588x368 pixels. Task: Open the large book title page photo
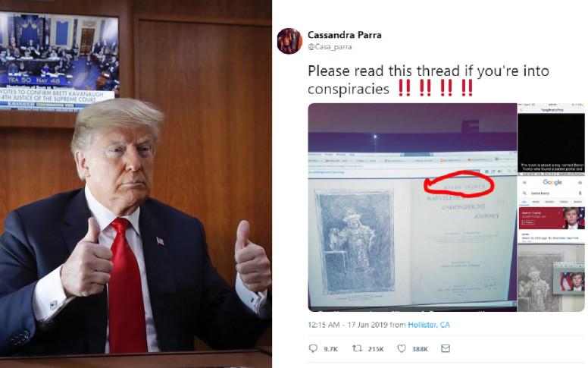(x=412, y=207)
